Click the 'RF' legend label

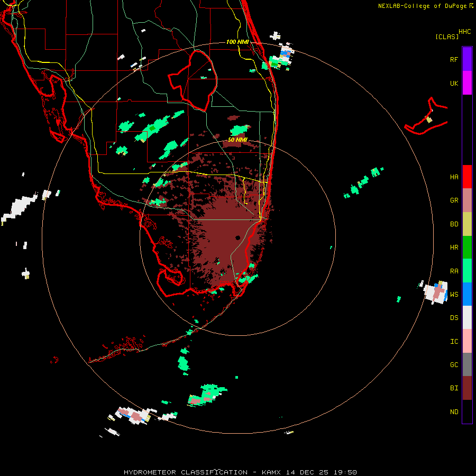(x=454, y=59)
